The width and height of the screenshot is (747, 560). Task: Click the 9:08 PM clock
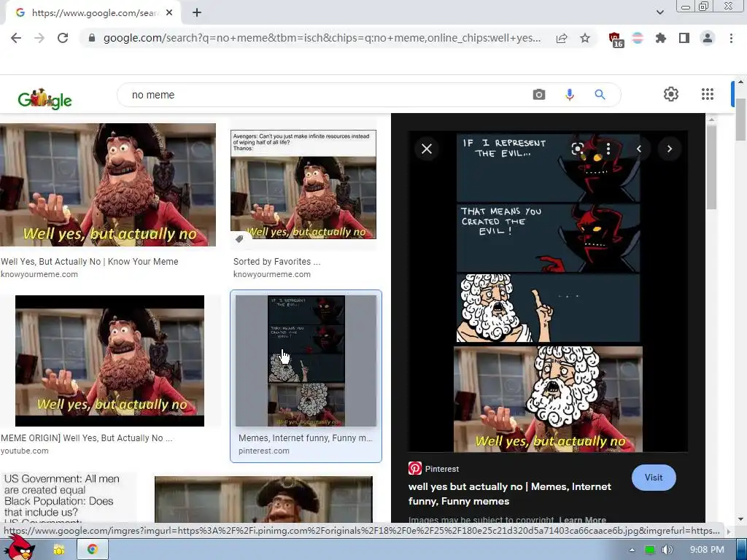pos(707,550)
